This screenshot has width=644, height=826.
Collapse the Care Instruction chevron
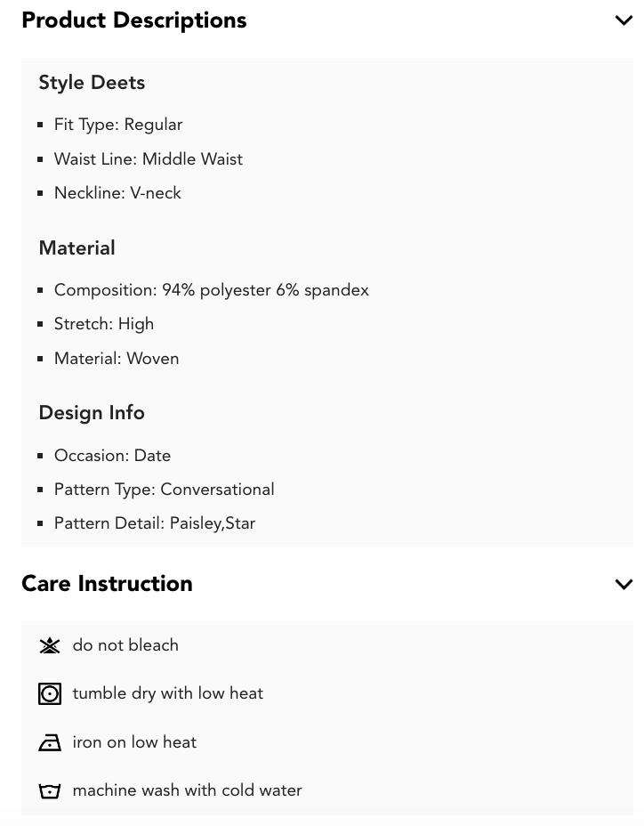click(x=624, y=584)
